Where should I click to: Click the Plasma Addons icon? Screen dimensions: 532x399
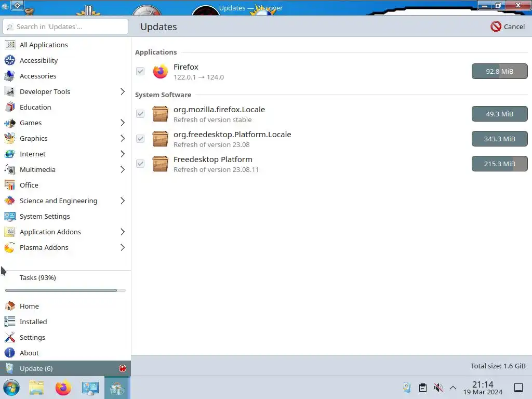[x=10, y=248]
